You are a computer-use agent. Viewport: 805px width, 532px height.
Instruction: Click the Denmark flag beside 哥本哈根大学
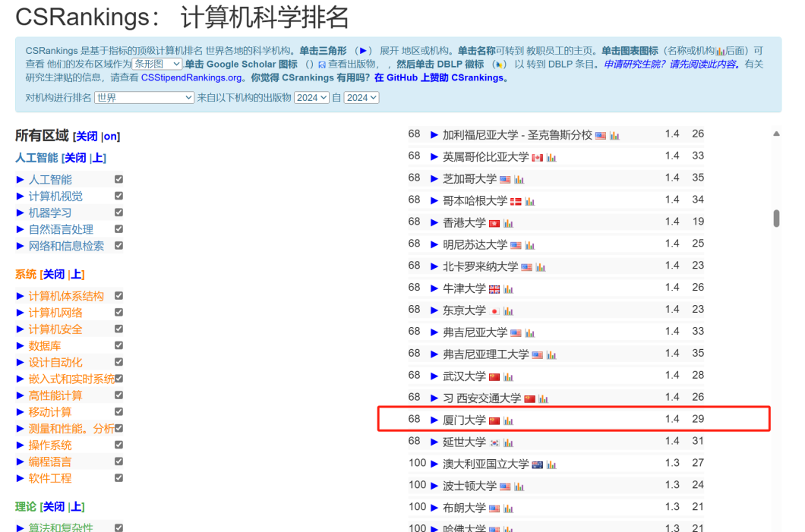point(516,202)
